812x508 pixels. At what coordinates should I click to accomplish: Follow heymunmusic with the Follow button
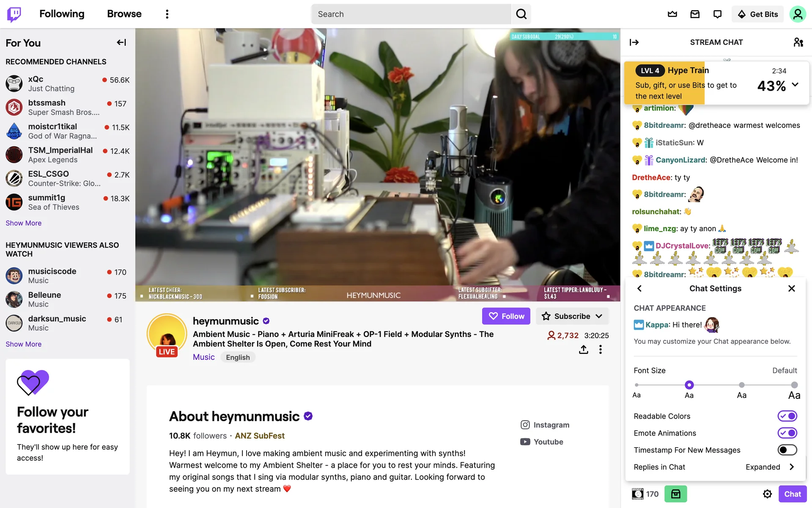[506, 316]
